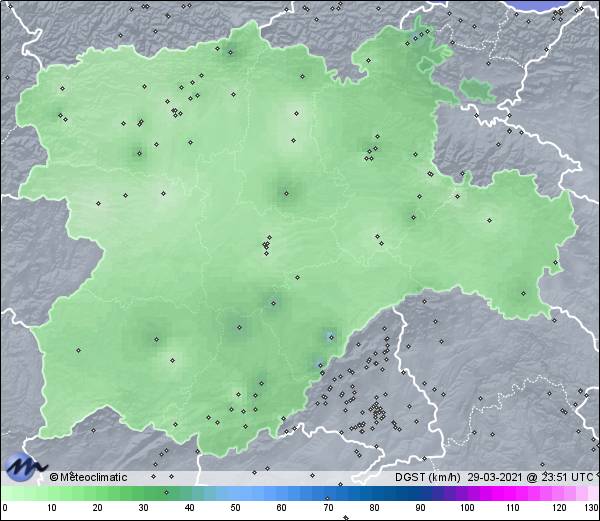Viewport: 600px width, 521px height.
Task: Click the 110 scale label
Action: (x=513, y=508)
